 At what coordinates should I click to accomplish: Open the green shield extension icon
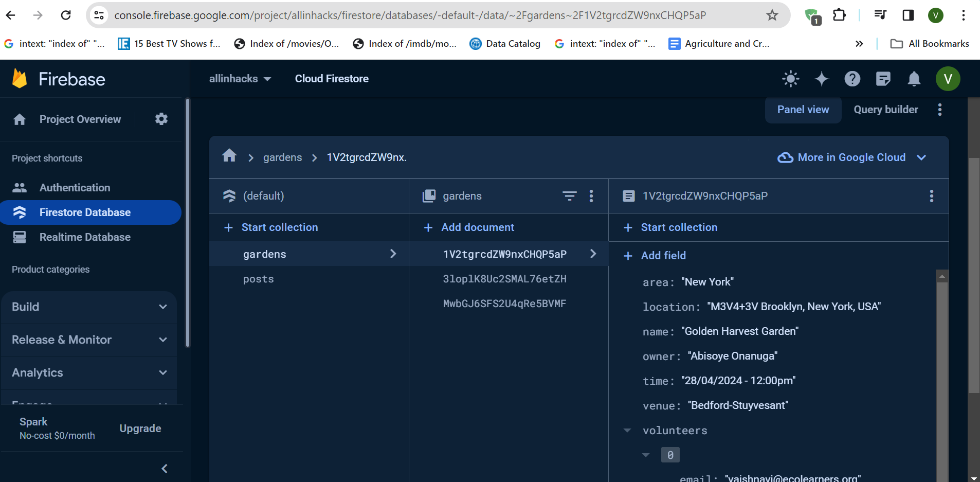(x=813, y=16)
